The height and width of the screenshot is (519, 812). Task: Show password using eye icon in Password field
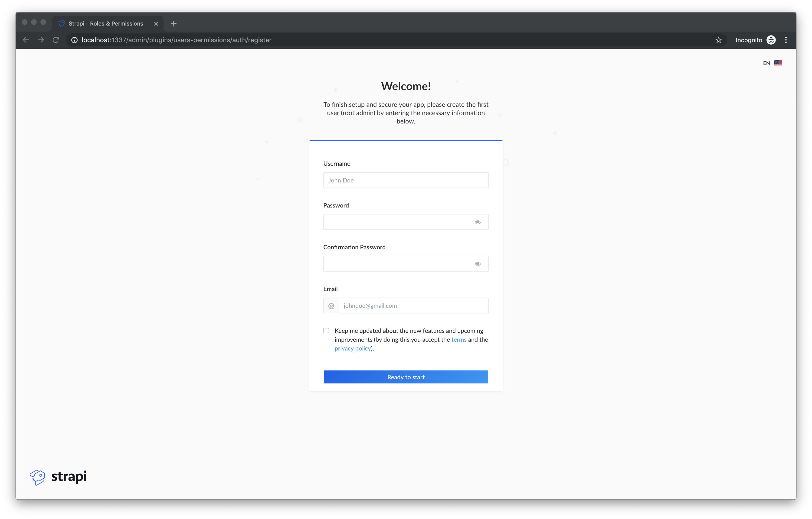[x=478, y=222]
